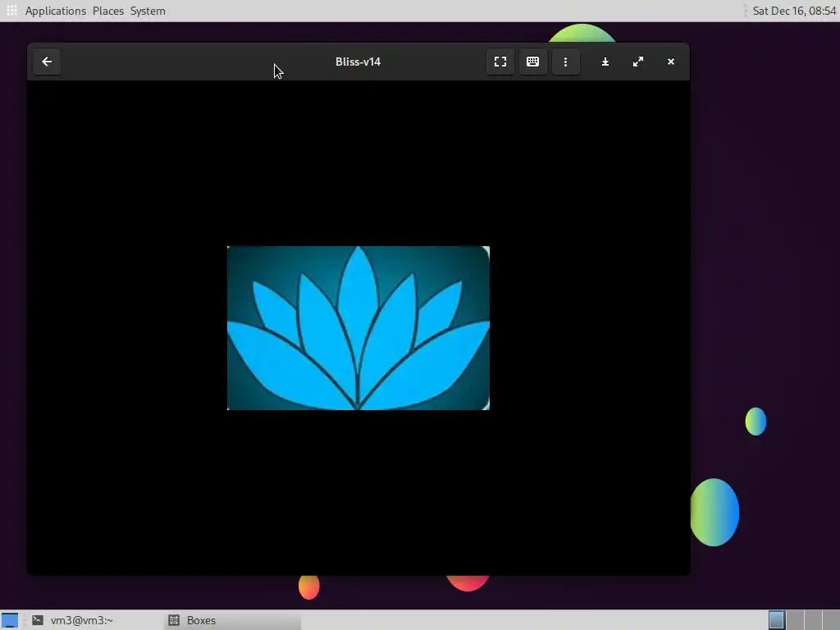Image resolution: width=840 pixels, height=630 pixels.
Task: Switch to the third workspace in the switcher
Action: coord(813,620)
